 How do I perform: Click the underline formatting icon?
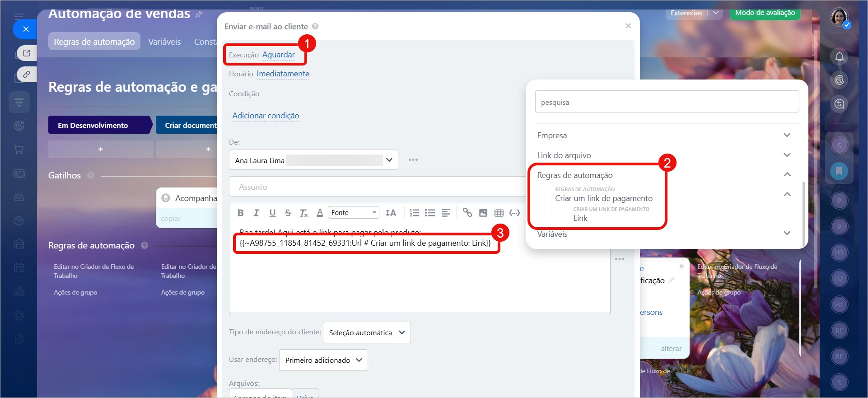click(x=272, y=213)
